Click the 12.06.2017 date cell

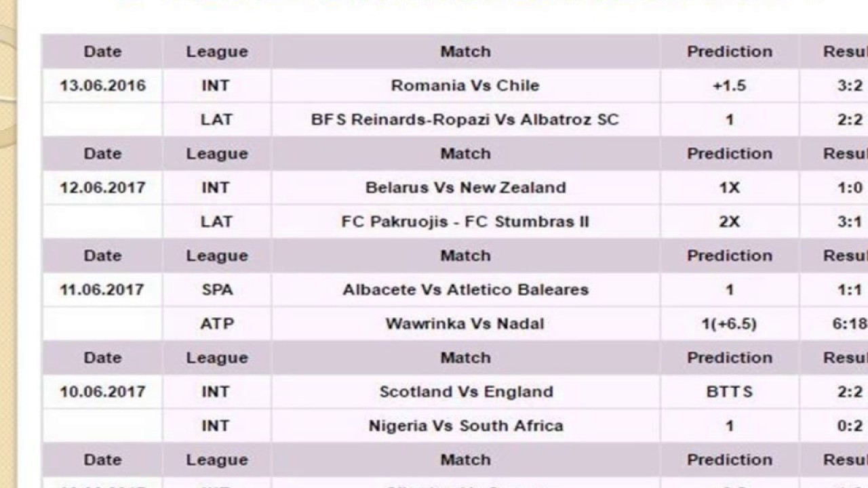tap(102, 188)
